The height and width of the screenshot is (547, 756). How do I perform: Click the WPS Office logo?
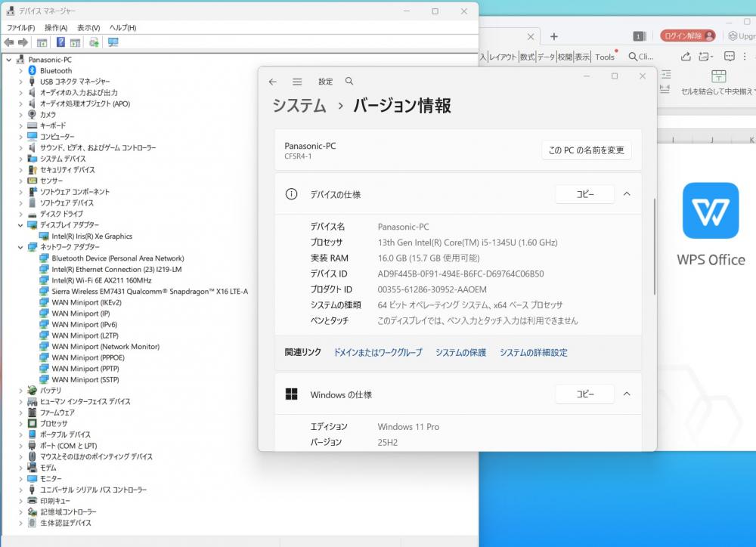pyautogui.click(x=711, y=210)
